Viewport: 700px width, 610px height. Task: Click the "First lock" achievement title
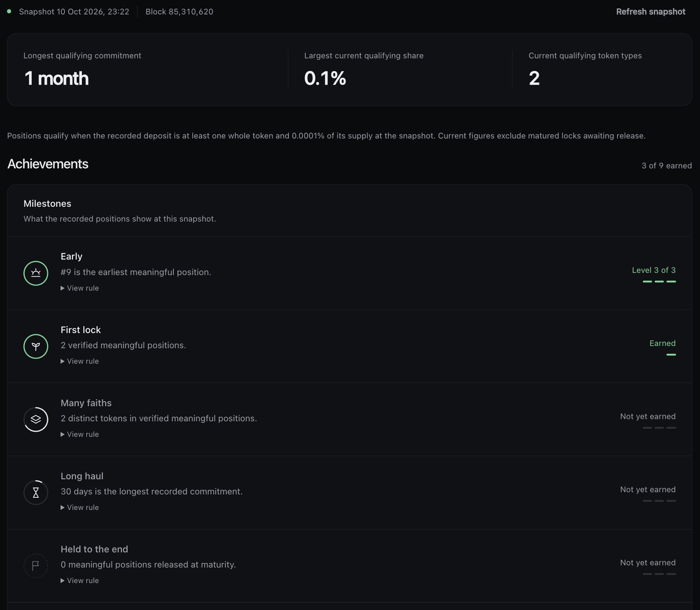click(x=81, y=330)
